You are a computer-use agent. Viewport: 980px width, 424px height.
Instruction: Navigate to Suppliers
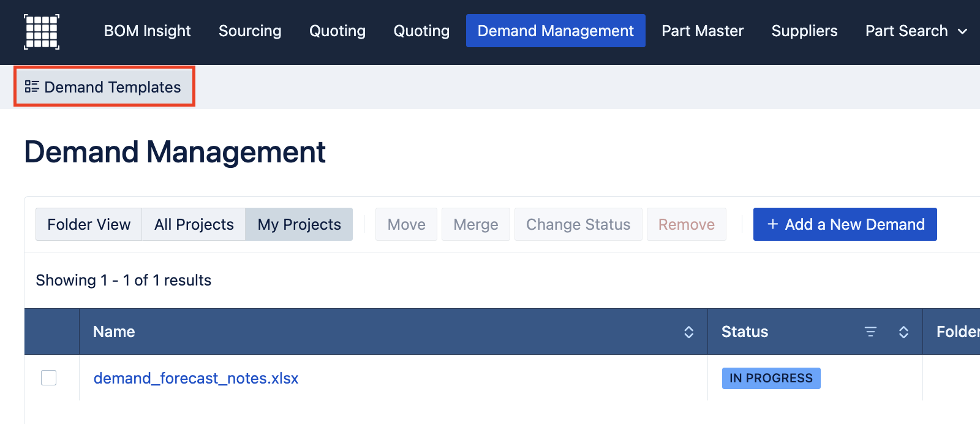coord(804,31)
